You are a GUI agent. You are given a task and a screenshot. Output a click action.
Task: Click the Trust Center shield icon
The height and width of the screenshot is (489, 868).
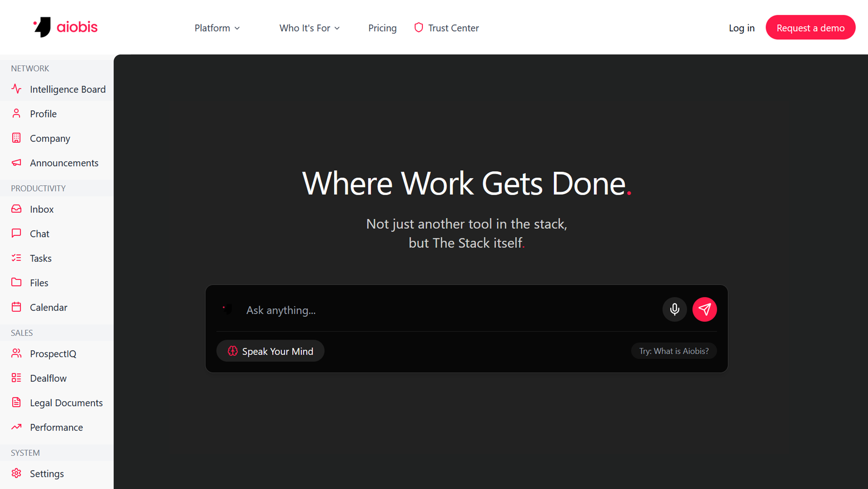tap(418, 28)
